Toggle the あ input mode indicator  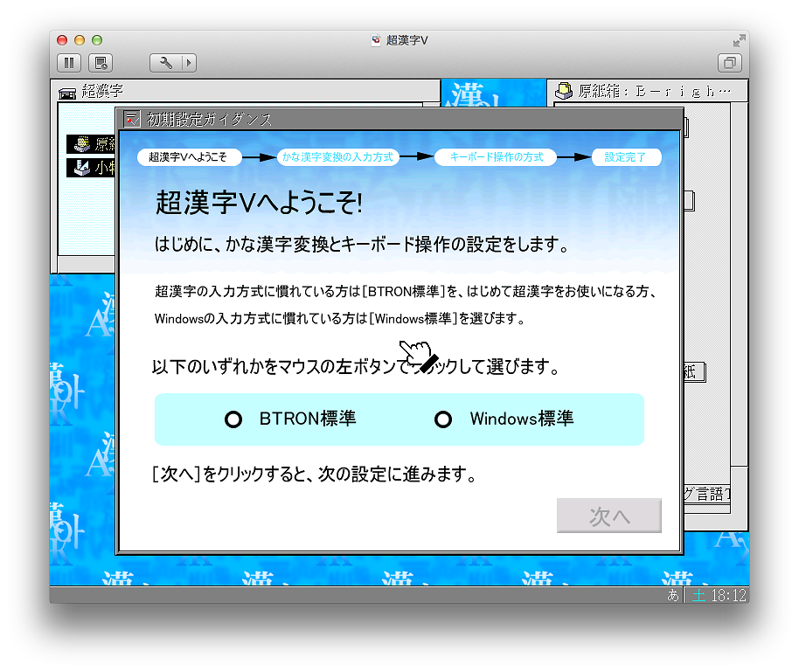click(x=673, y=596)
